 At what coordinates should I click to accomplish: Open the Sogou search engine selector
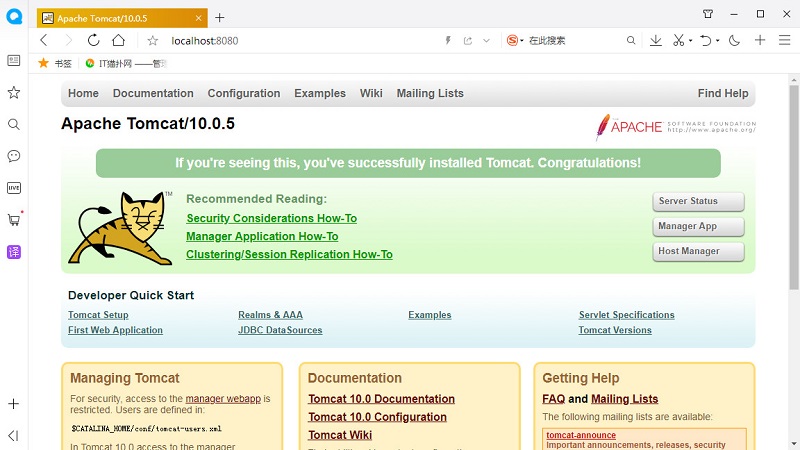(514, 40)
